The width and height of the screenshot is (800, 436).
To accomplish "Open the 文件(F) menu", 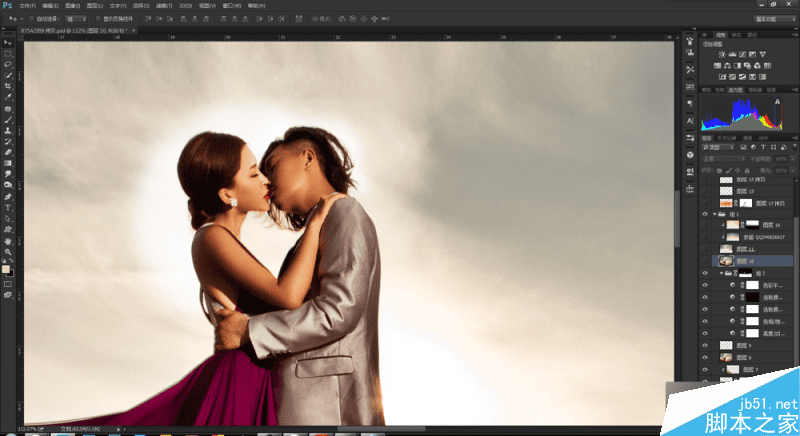I will pos(28,6).
